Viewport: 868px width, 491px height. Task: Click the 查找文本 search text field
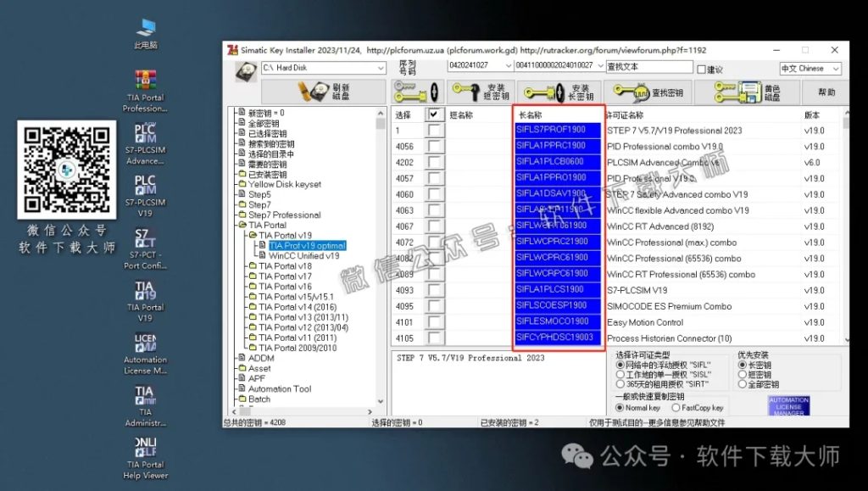click(x=647, y=66)
